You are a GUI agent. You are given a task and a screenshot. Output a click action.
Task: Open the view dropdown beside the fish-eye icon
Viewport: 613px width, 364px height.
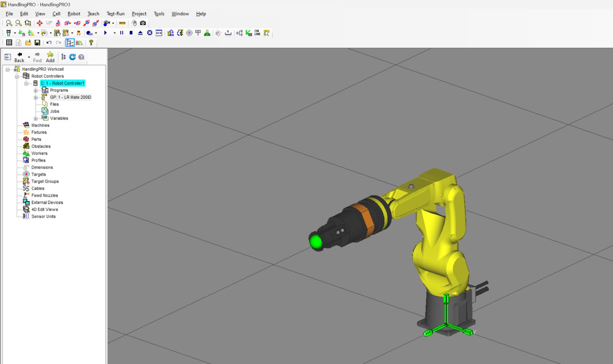tap(113, 23)
